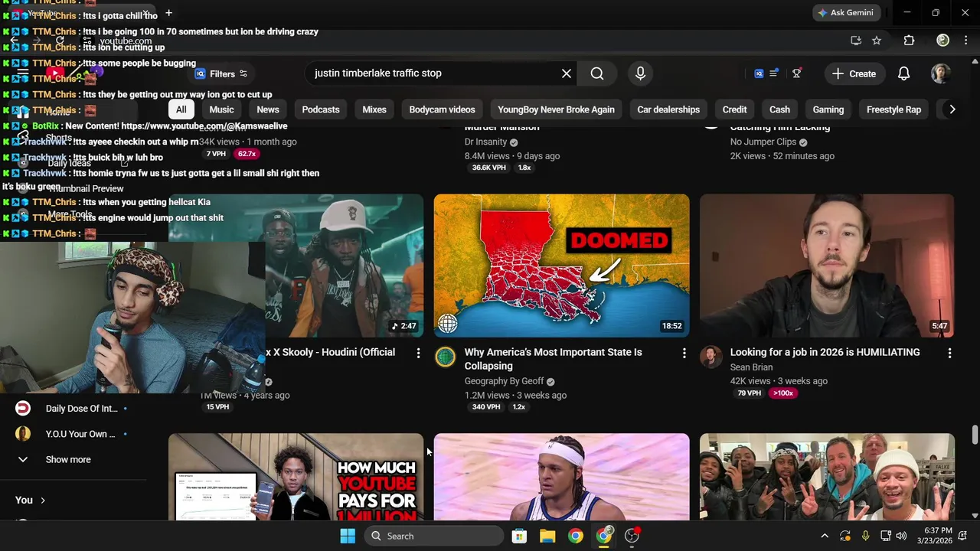Screen dimensions: 980x551
Task: Open Dr Insanity channel link
Action: (485, 142)
